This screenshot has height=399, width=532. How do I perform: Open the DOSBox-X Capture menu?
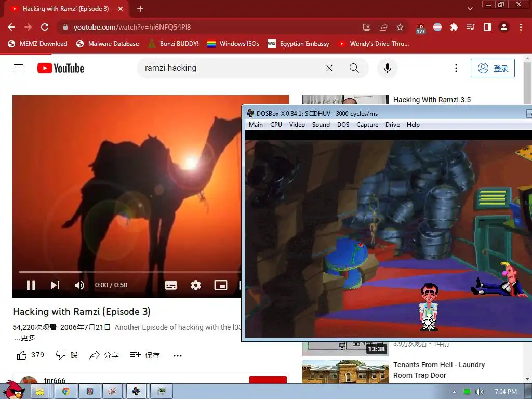(367, 125)
